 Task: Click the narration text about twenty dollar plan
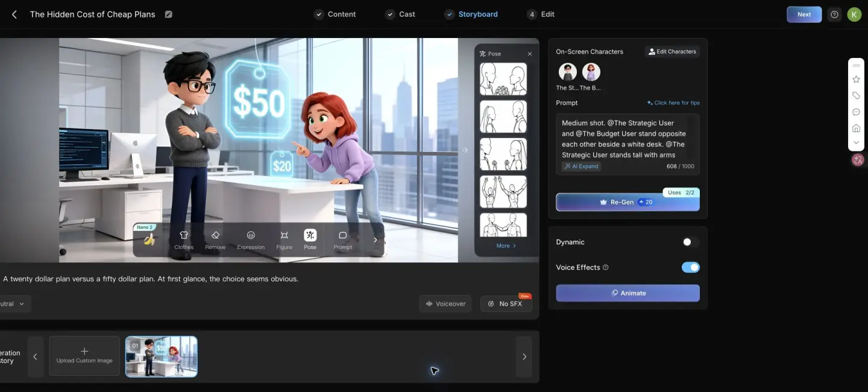coord(151,279)
